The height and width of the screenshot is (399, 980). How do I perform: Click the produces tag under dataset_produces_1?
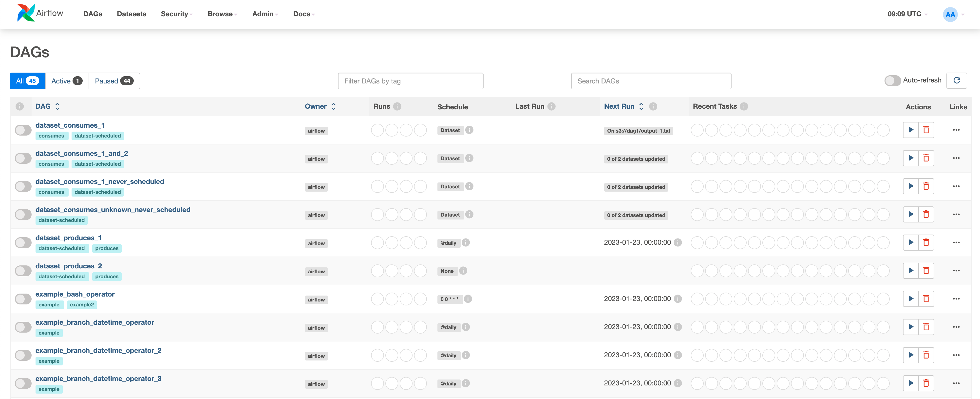(x=107, y=249)
